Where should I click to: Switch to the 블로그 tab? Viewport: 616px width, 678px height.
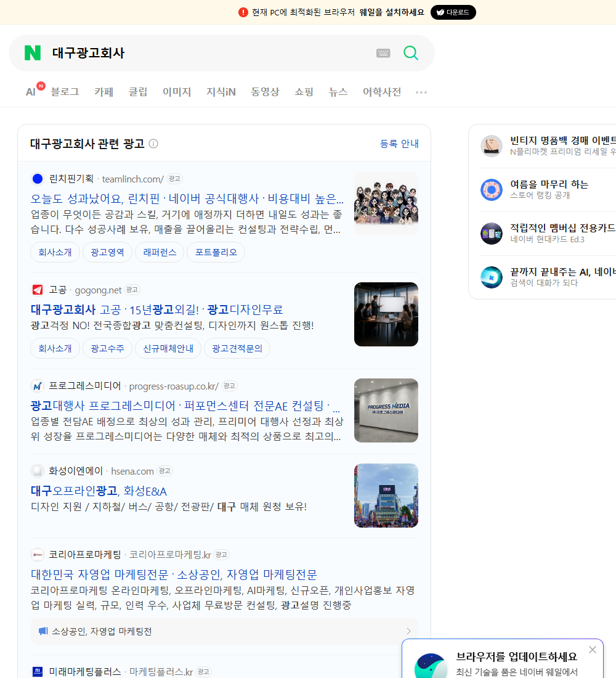(x=65, y=92)
